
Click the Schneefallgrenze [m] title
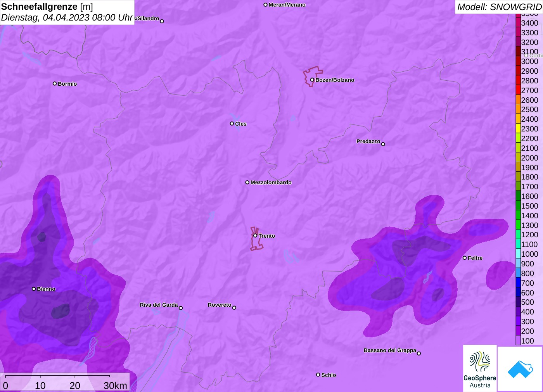point(47,7)
